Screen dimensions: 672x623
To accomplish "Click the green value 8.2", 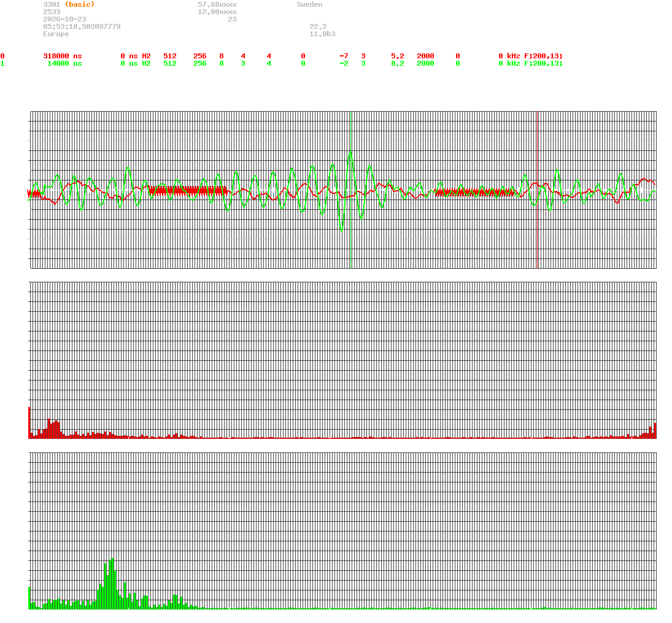I will pos(397,63).
